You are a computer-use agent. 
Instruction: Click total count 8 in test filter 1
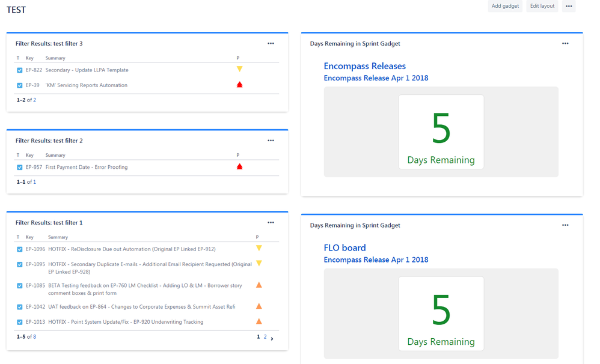click(34, 337)
